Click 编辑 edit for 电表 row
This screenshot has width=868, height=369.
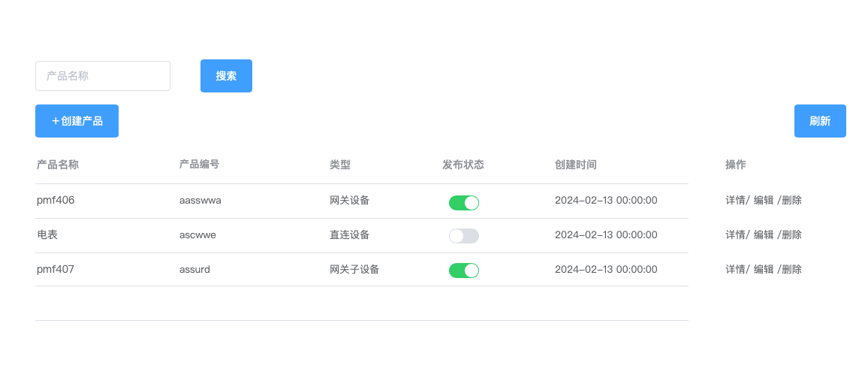click(764, 235)
